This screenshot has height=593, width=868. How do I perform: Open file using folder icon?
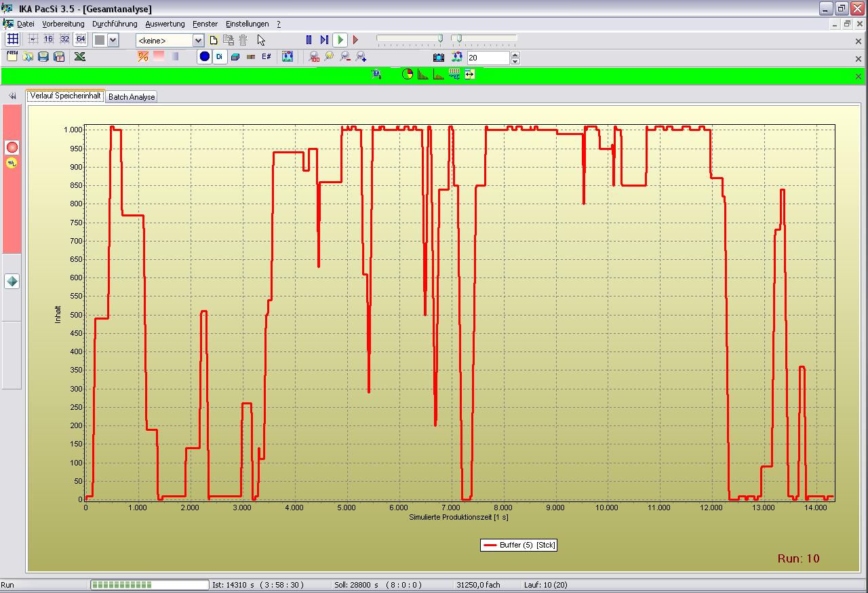28,57
